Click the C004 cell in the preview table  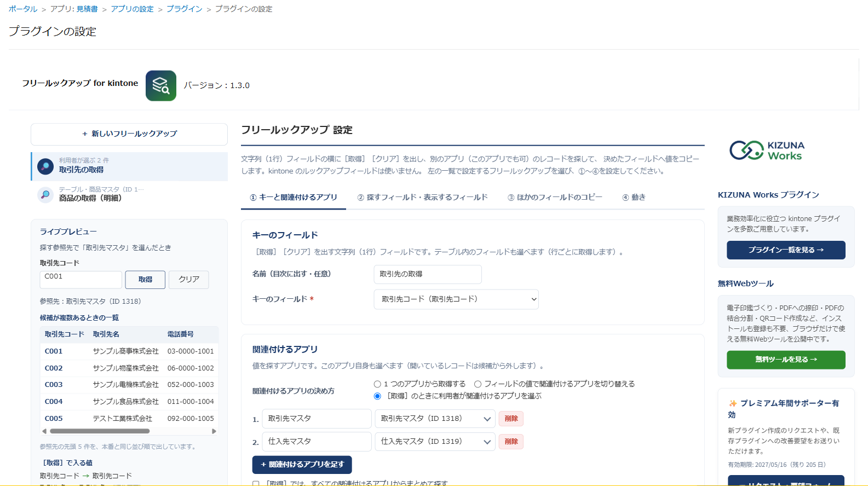point(54,402)
